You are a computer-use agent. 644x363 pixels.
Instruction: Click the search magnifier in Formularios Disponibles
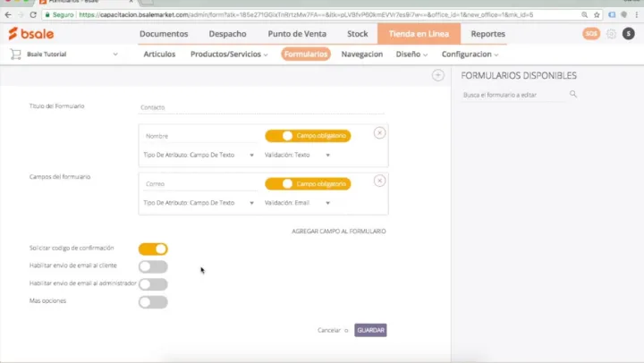pyautogui.click(x=573, y=94)
